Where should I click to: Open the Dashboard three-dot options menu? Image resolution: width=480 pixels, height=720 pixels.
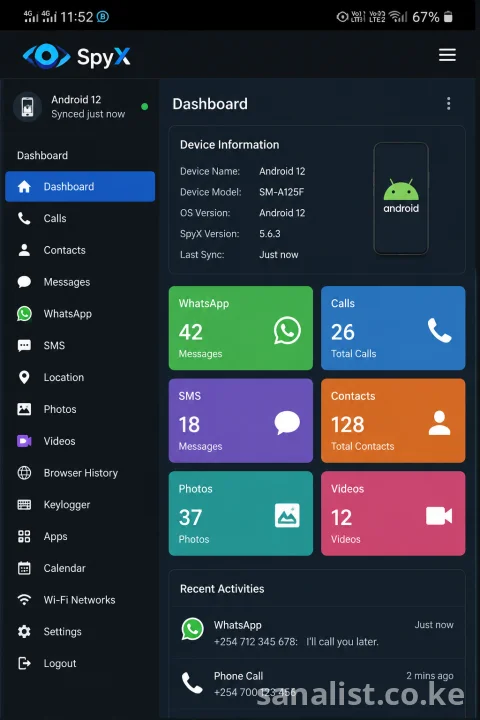click(x=448, y=103)
